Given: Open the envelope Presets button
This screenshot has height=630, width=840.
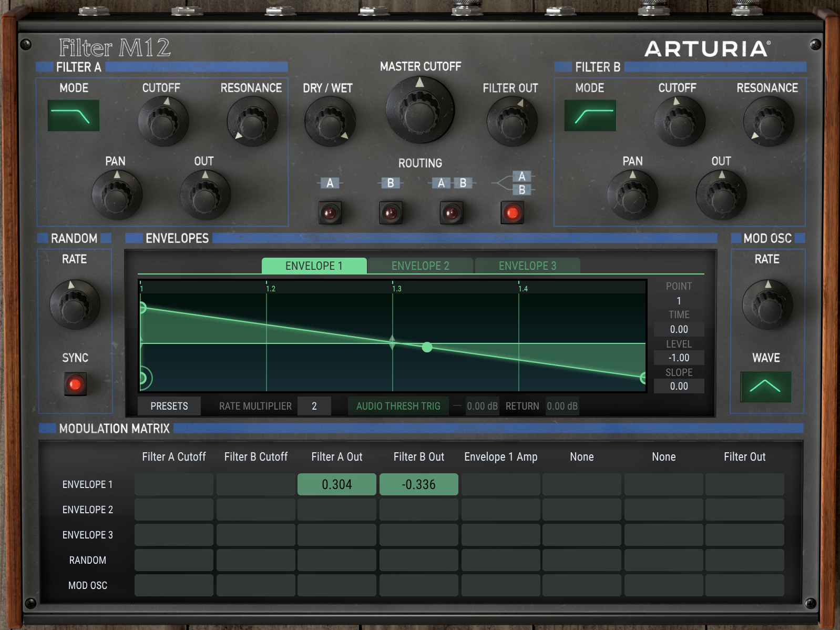Looking at the screenshot, I should 169,406.
